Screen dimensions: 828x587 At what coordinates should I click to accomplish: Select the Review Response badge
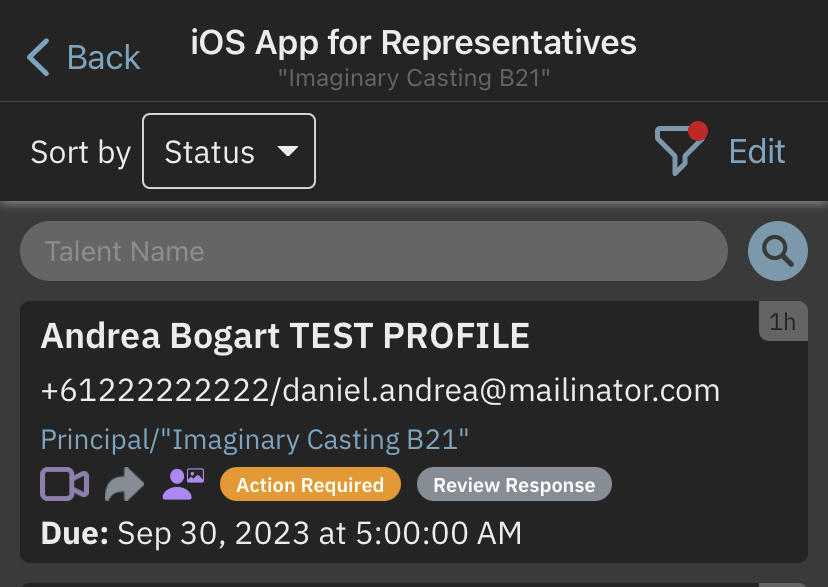point(514,486)
